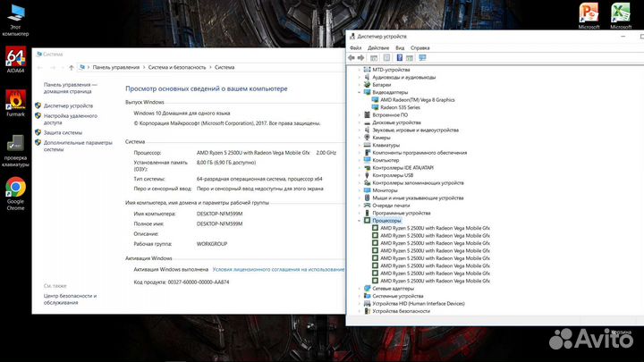
Task: Click product code 00327-60000-00000-AA874
Action: 199,282
